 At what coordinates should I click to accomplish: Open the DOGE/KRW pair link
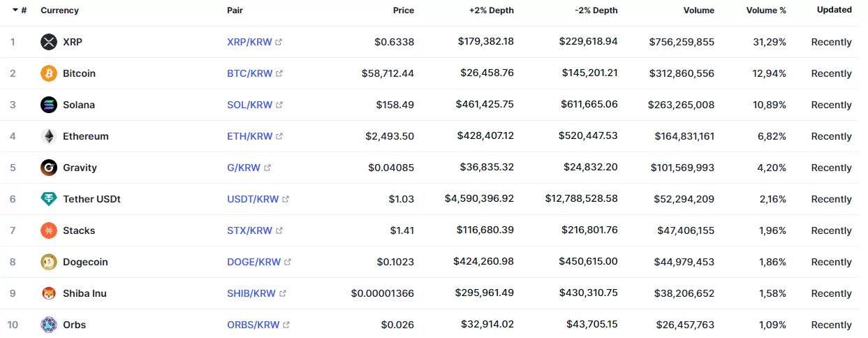(x=253, y=262)
